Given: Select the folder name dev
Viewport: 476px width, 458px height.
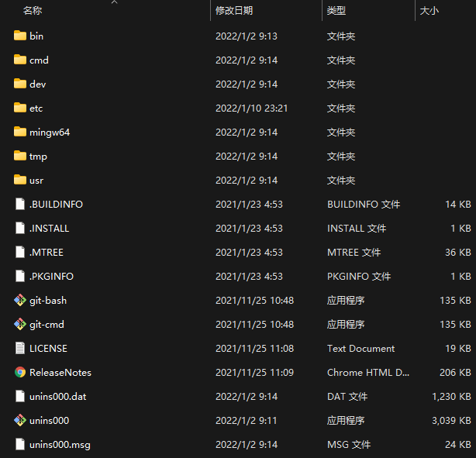Looking at the screenshot, I should pyautogui.click(x=38, y=84).
